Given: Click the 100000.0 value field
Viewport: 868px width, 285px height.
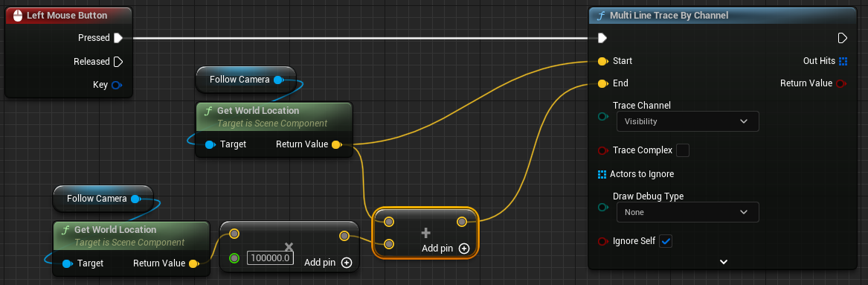Looking at the screenshot, I should 270,258.
